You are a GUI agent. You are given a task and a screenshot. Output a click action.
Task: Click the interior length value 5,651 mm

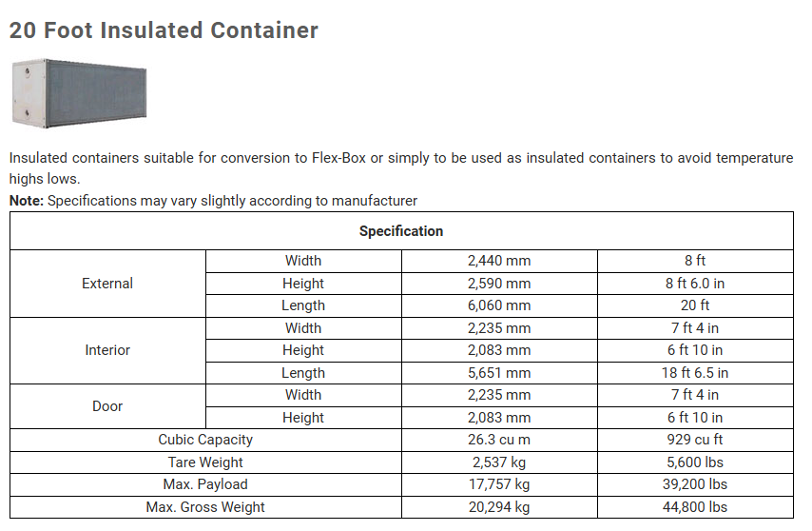[499, 373]
